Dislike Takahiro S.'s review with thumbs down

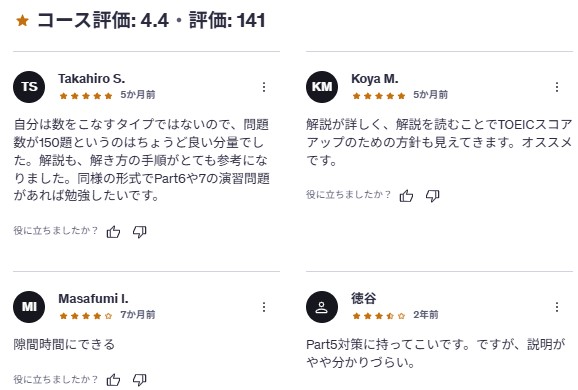coord(140,232)
